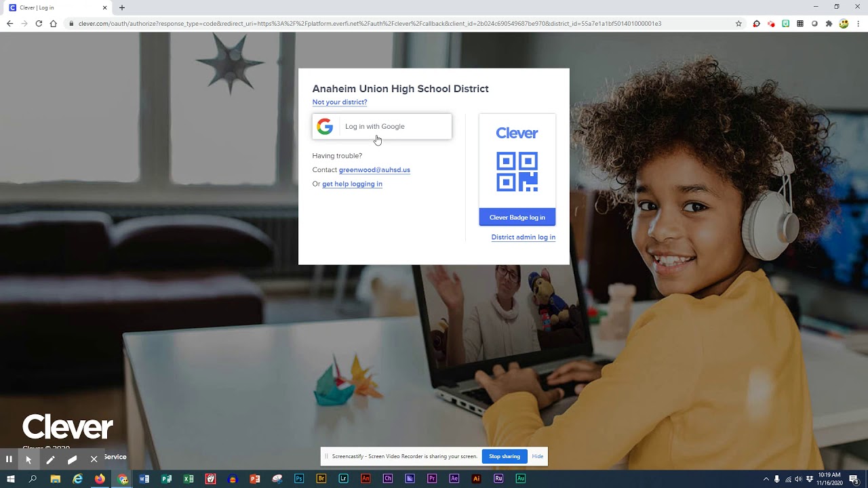Open get help logging in link

click(x=352, y=184)
